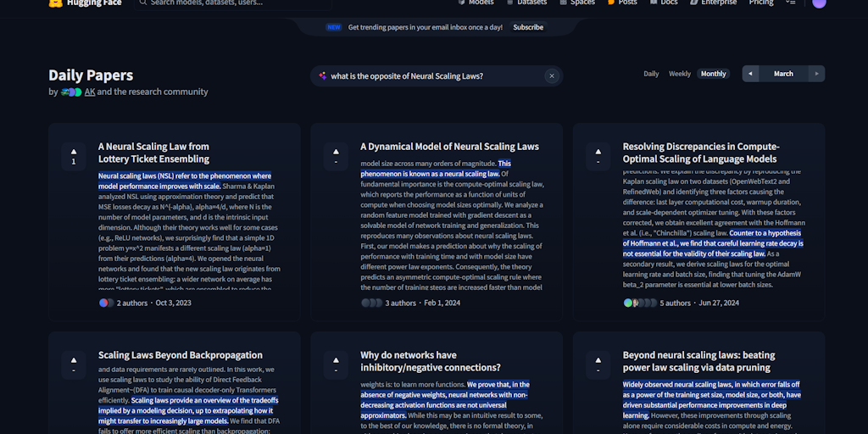
Task: Open the Models page
Action: pos(481,3)
